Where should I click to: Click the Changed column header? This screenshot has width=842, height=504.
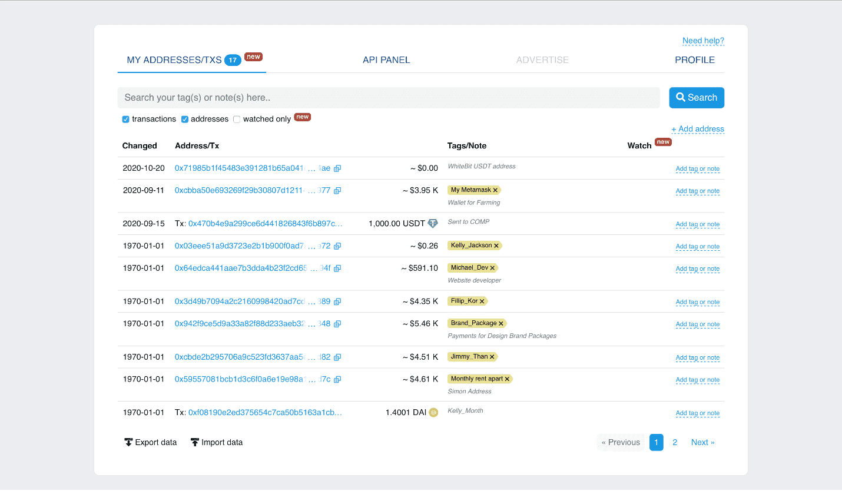[140, 146]
